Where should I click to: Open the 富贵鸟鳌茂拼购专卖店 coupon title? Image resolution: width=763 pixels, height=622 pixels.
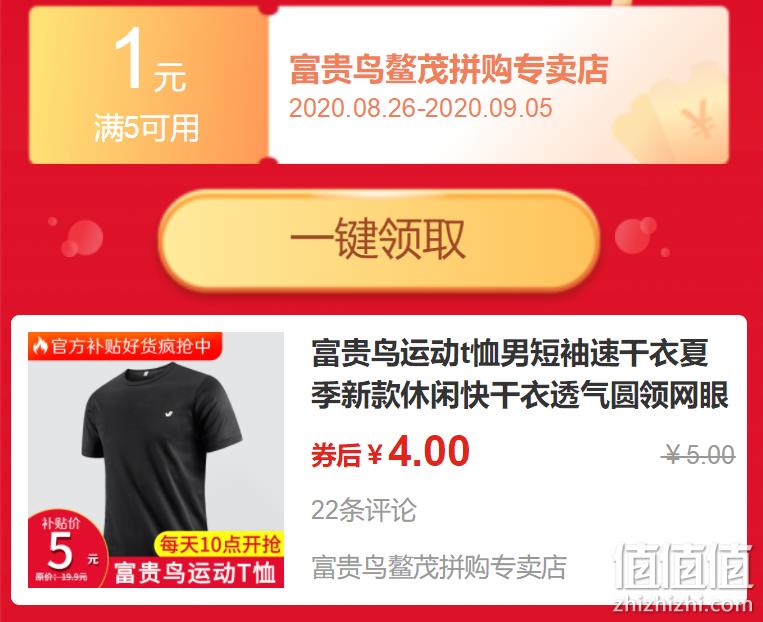click(449, 69)
